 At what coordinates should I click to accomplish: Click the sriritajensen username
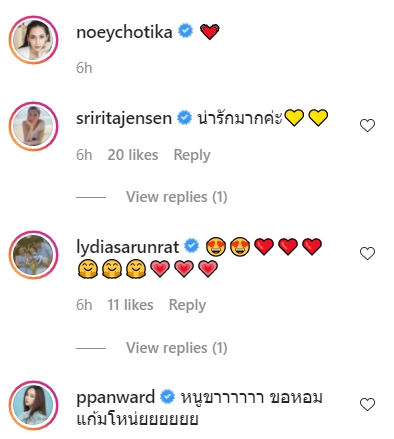click(124, 119)
